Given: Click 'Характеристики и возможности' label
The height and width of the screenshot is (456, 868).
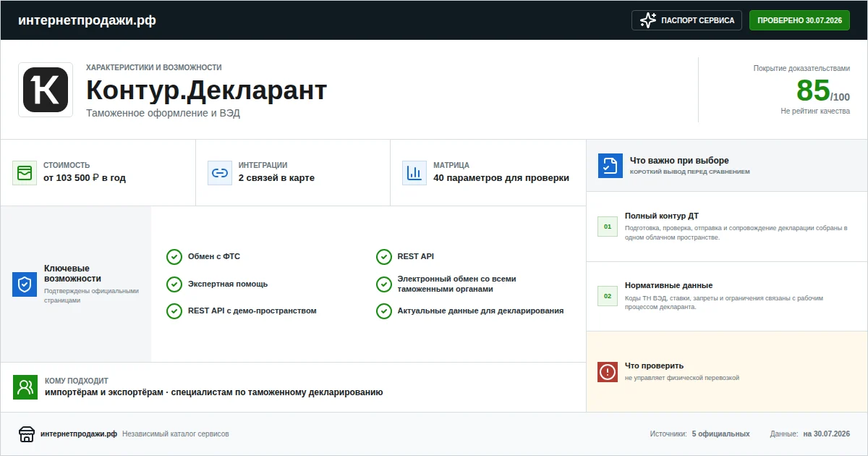Looking at the screenshot, I should 153,67.
